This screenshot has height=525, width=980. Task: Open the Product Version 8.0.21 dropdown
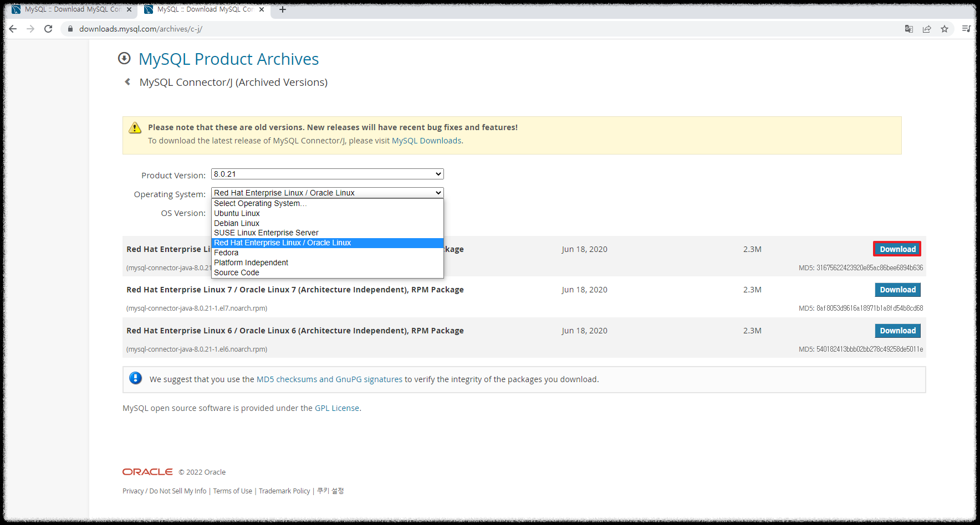click(328, 174)
